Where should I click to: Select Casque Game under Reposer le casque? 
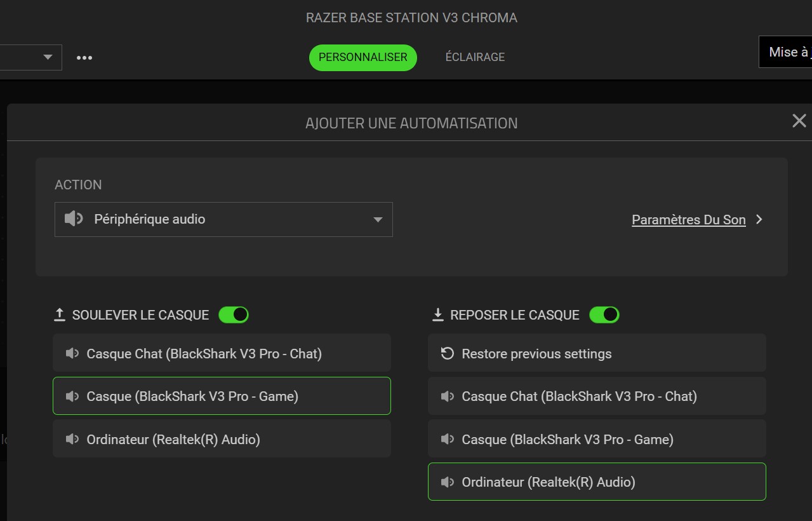click(x=597, y=439)
